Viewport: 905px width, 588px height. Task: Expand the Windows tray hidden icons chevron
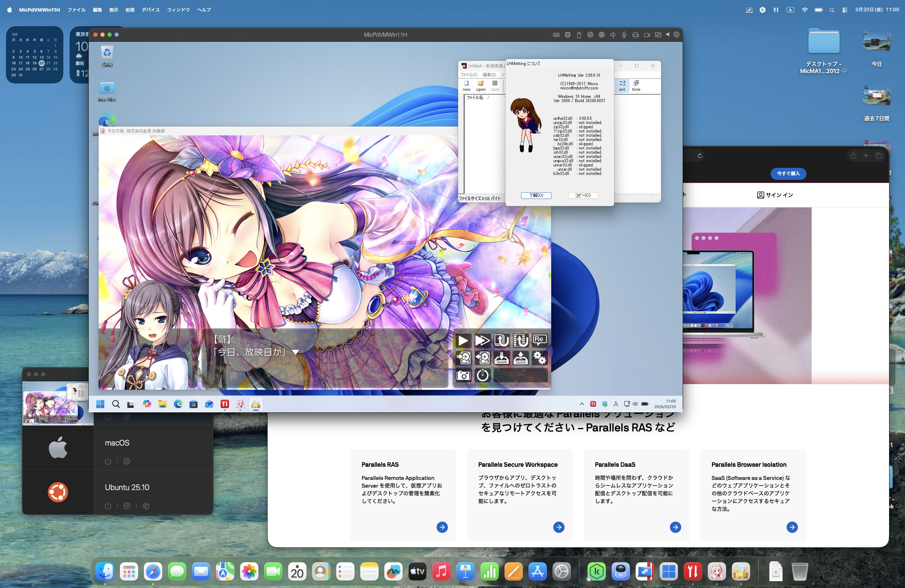(582, 404)
